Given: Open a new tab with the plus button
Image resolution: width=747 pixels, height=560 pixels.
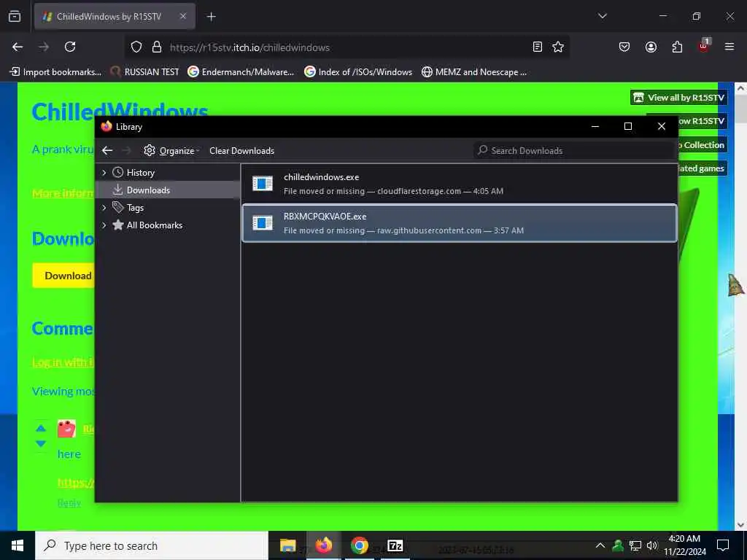Looking at the screenshot, I should 211,17.
